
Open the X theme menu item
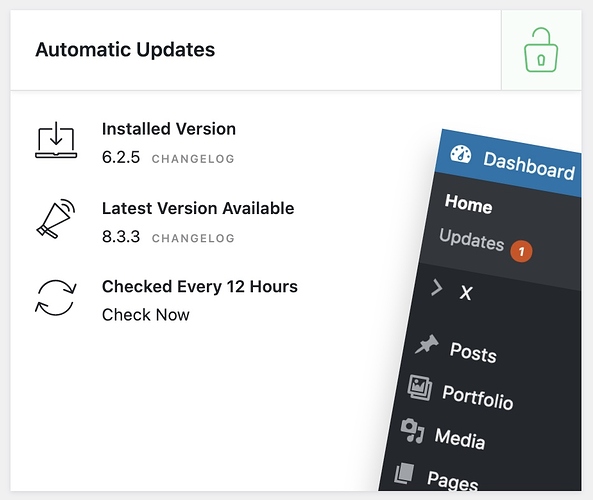pyautogui.click(x=466, y=293)
